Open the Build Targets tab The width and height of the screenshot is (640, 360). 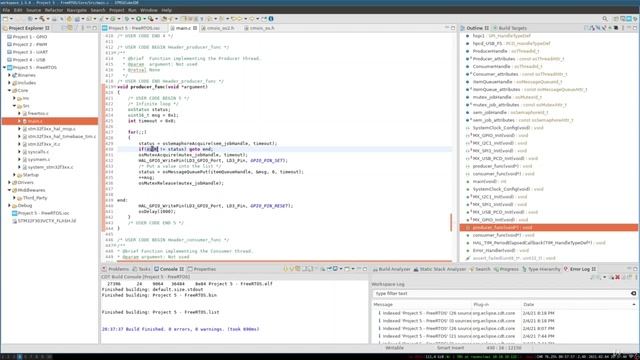510,28
